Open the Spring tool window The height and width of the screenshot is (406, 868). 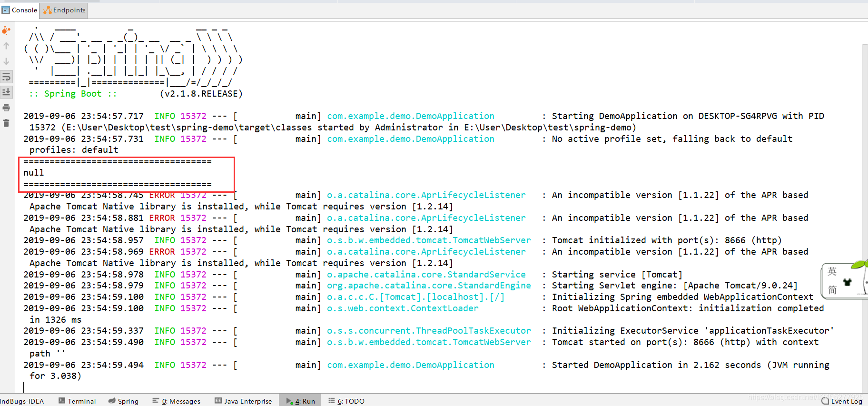click(x=123, y=401)
